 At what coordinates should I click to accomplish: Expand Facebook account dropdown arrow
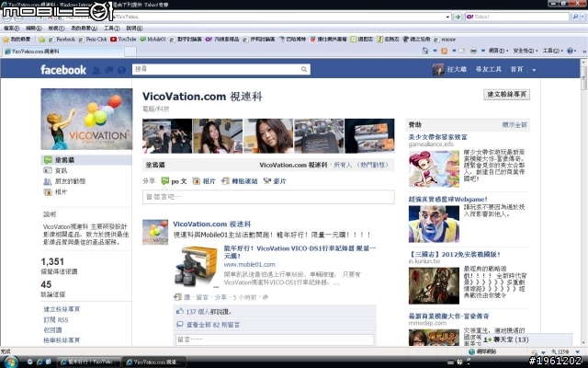coord(534,70)
